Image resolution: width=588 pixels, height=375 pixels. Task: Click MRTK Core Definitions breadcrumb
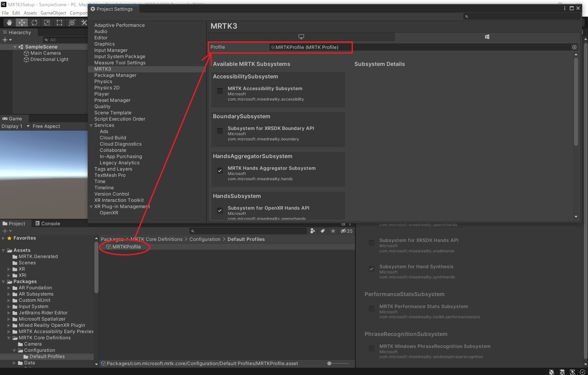coord(156,239)
